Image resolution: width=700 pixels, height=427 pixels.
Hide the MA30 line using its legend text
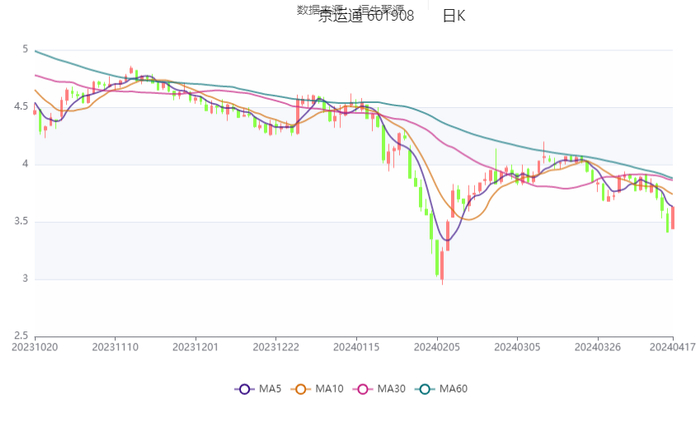click(x=390, y=389)
